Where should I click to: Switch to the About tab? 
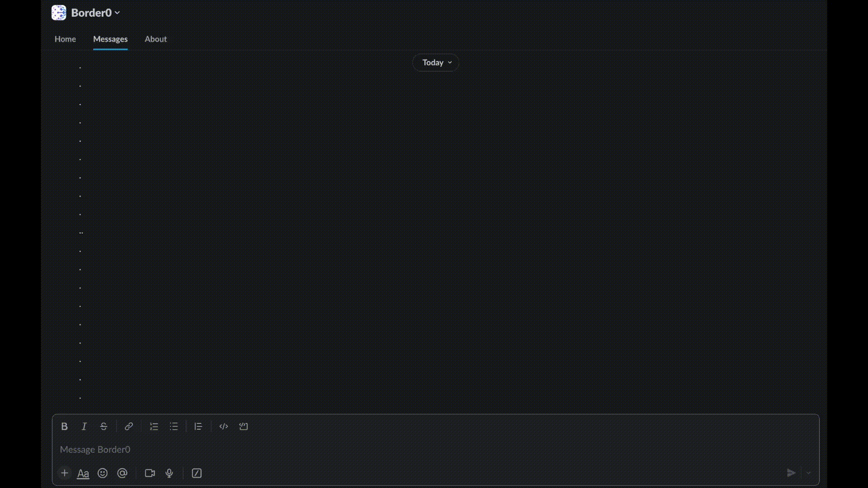pyautogui.click(x=156, y=39)
